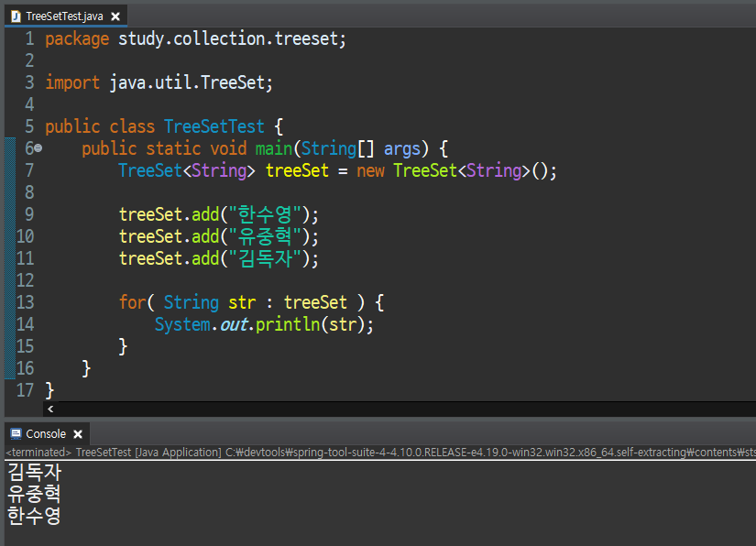Click line number 9 in the gutter

[29, 214]
